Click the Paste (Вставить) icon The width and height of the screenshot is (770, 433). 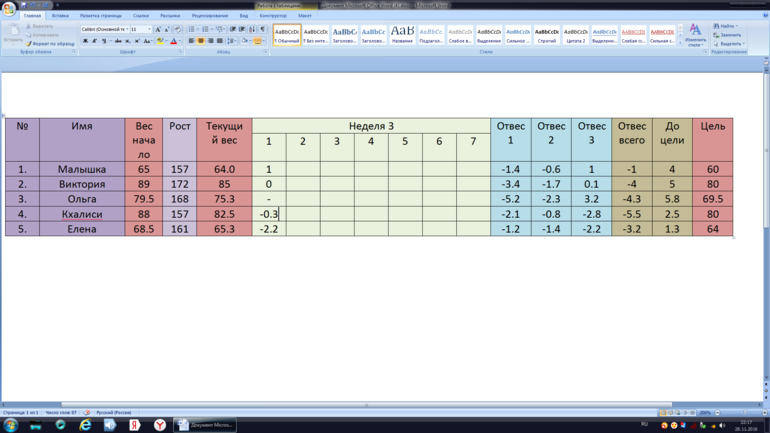tap(11, 33)
